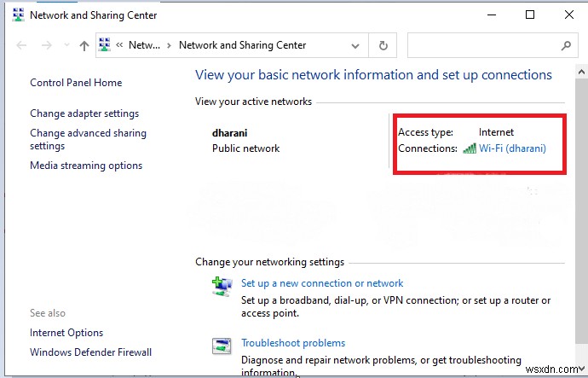Click inside the Control Panel search box

tap(481, 46)
